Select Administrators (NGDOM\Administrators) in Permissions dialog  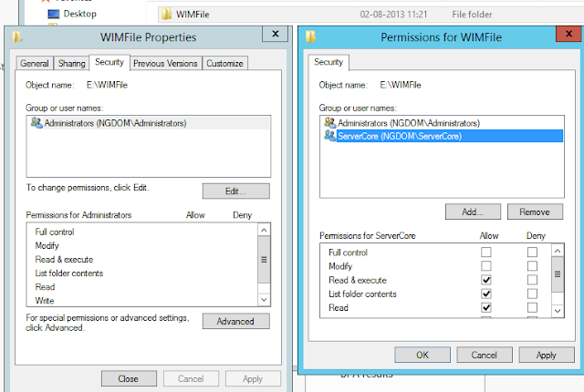tap(442, 123)
